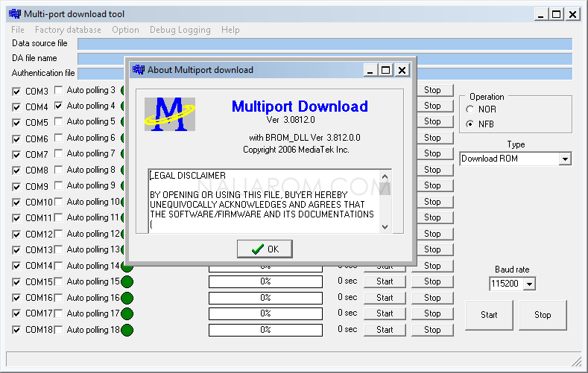This screenshot has height=373, width=588.
Task: Click the disclaimer scrollbar down arrow
Action: click(x=385, y=226)
